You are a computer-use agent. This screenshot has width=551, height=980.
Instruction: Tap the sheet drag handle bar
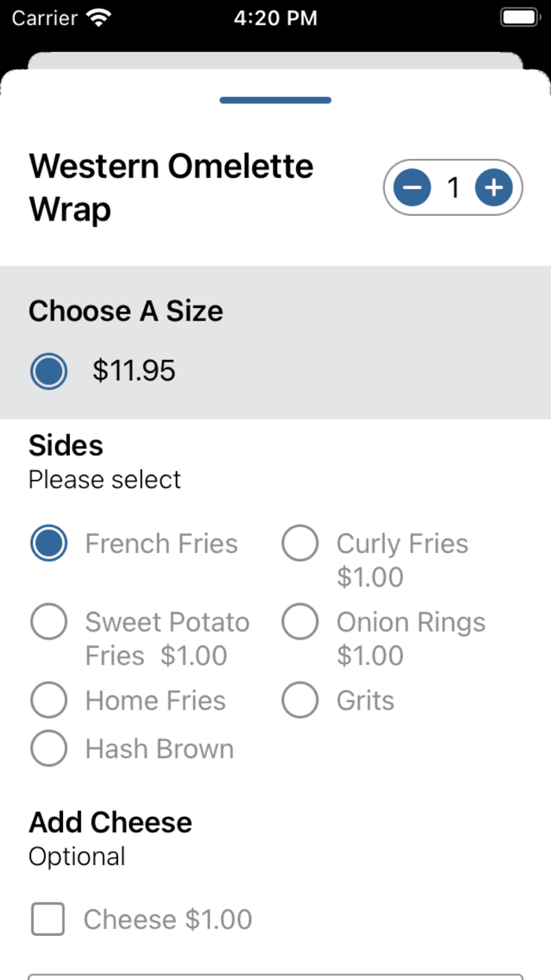tap(275, 99)
